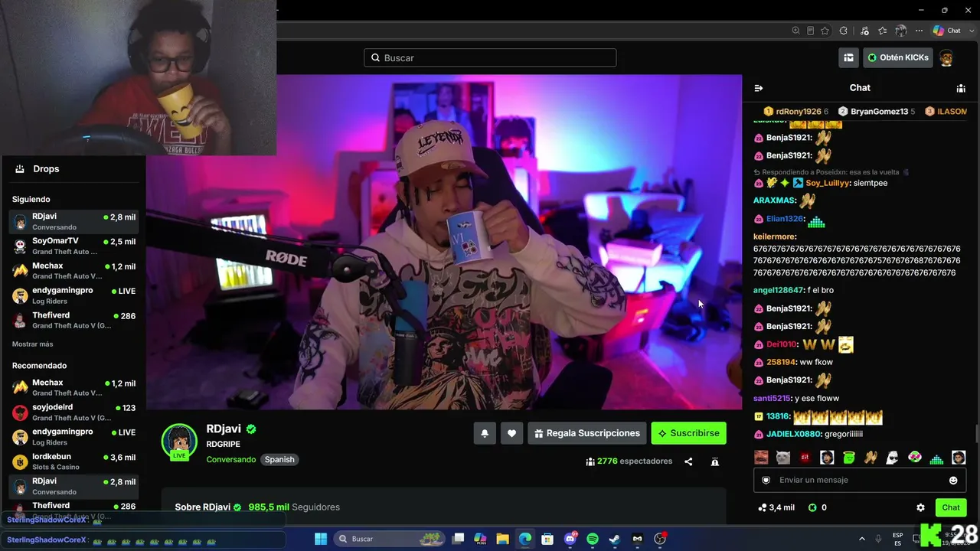This screenshot has width=980, height=551.
Task: Send message with the green Chat button
Action: (951, 507)
